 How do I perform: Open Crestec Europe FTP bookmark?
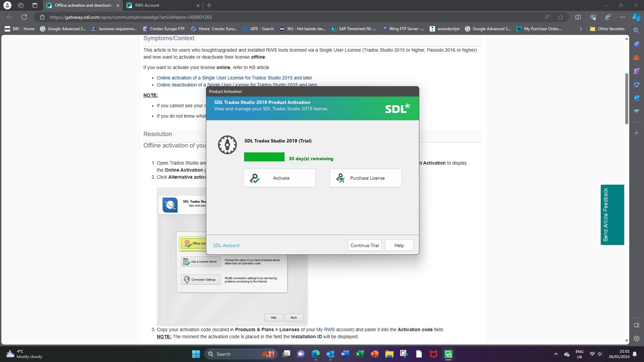[164, 29]
